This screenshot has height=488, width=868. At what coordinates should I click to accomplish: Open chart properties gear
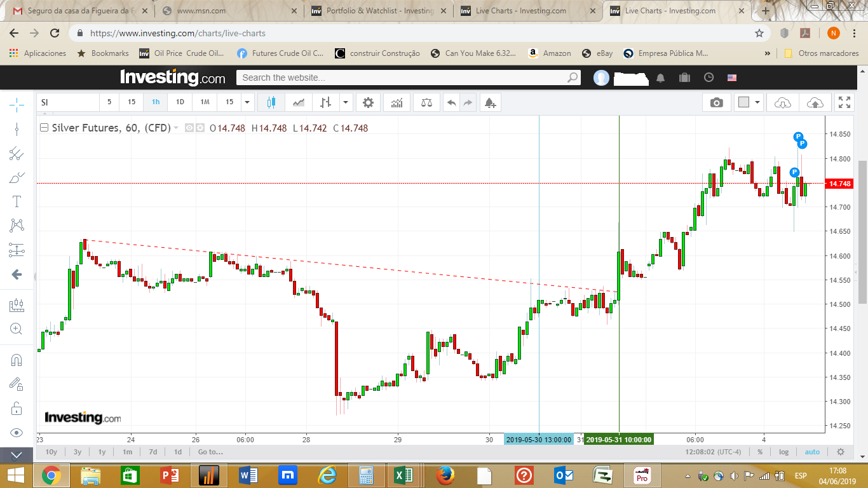click(x=368, y=102)
